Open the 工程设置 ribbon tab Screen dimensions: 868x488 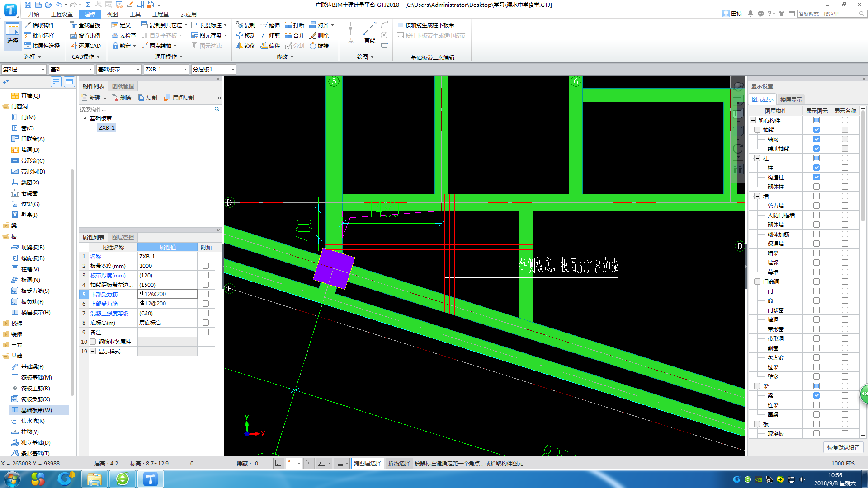(61, 14)
